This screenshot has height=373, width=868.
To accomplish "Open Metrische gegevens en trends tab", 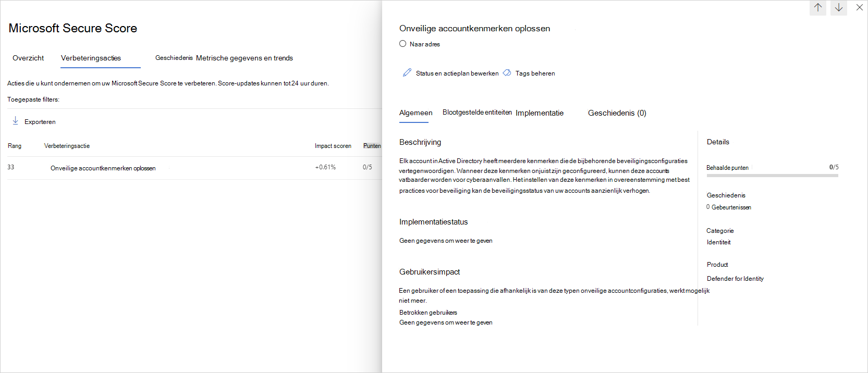I will (x=244, y=58).
